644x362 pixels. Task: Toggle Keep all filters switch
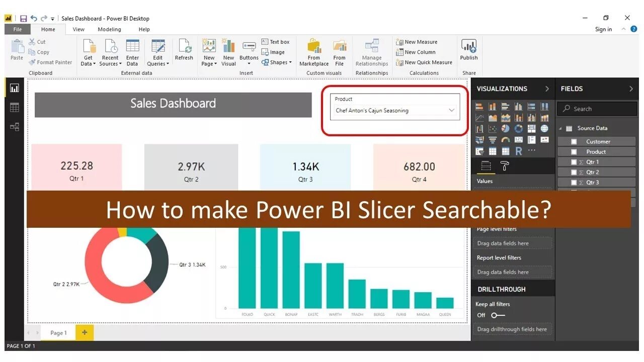coord(498,315)
